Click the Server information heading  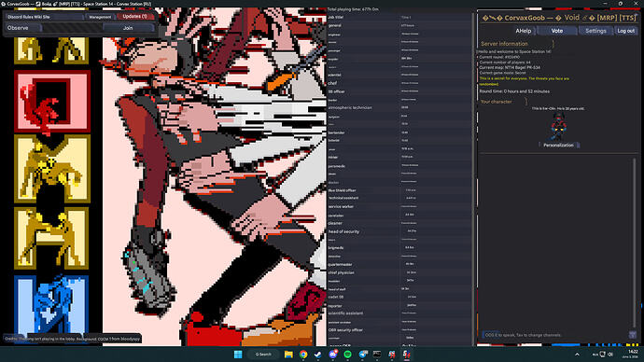tap(504, 44)
